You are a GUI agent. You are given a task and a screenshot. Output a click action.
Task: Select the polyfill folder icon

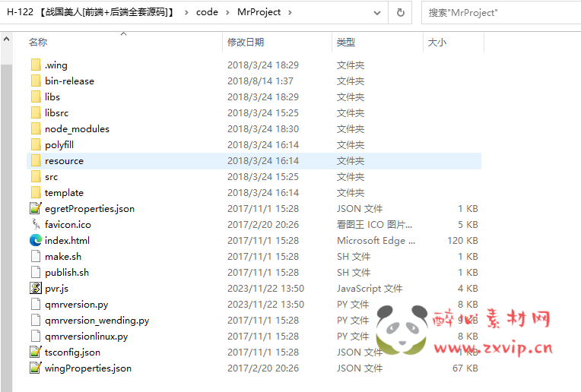[36, 144]
